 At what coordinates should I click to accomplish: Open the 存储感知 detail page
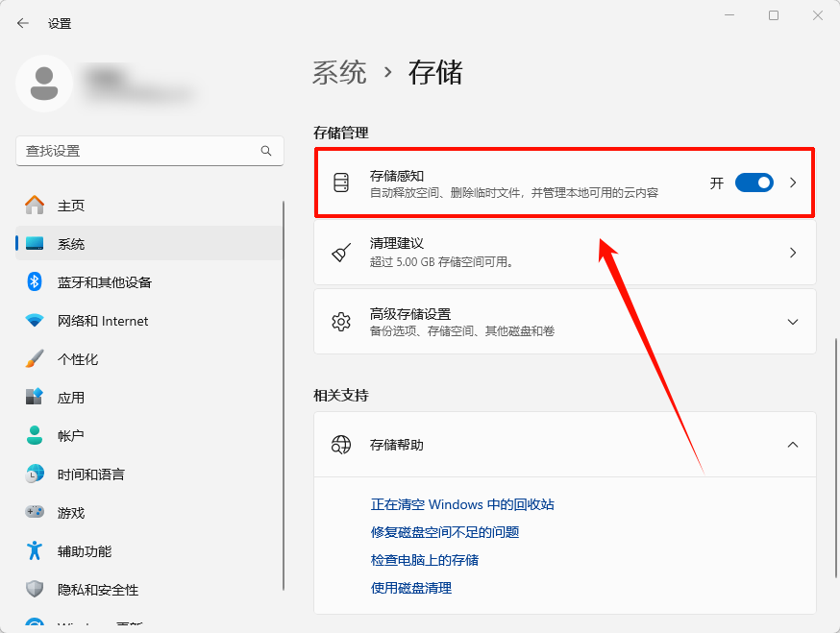[x=793, y=182]
